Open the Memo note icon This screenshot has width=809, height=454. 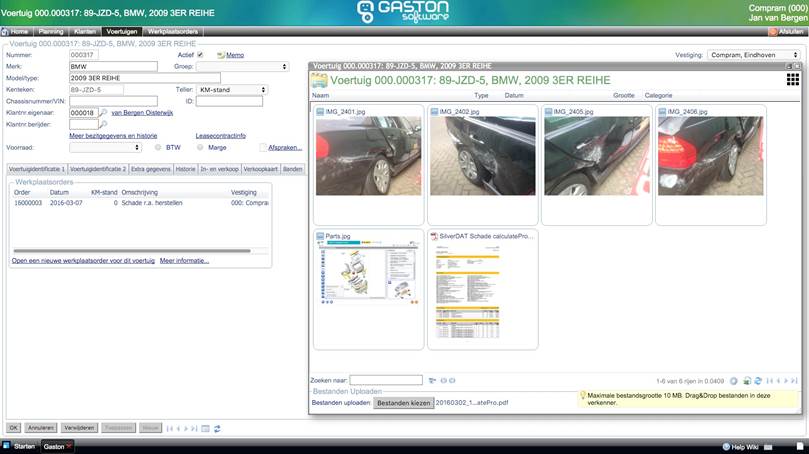[x=221, y=55]
